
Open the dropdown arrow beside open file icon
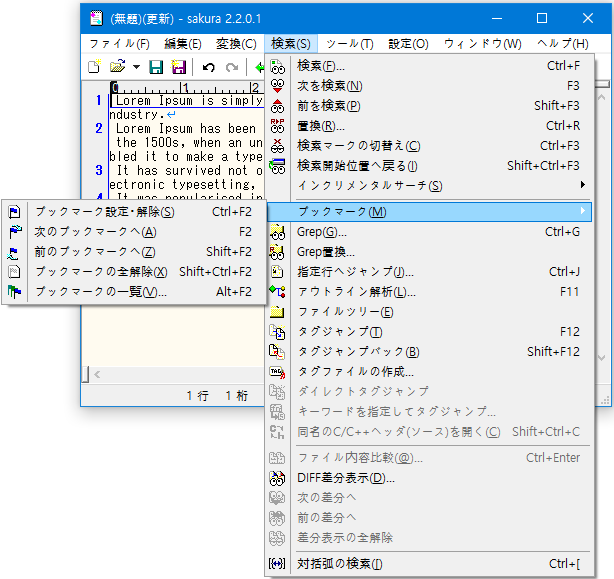pos(136,67)
